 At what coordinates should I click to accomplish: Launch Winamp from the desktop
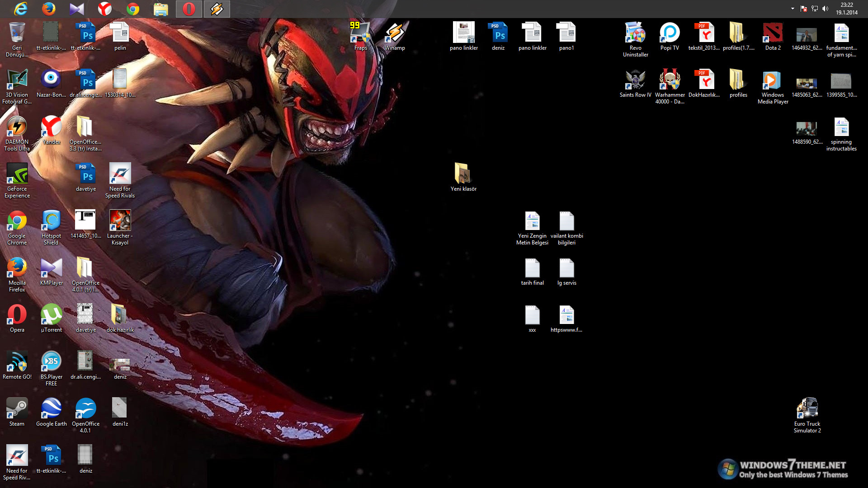point(395,36)
